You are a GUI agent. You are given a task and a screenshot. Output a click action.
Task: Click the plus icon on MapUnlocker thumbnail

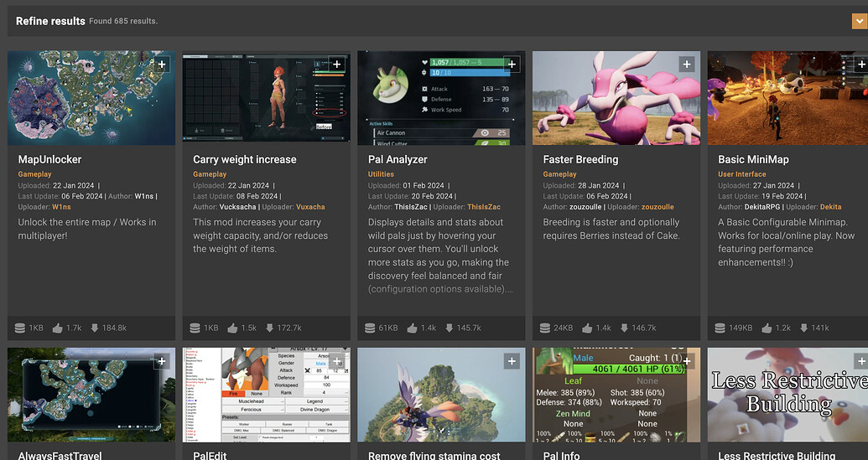click(162, 65)
